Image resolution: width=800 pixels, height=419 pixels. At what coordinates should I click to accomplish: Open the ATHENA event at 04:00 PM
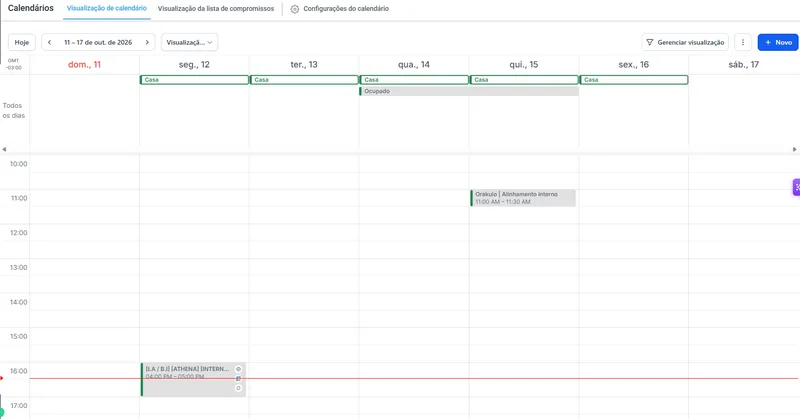click(193, 380)
